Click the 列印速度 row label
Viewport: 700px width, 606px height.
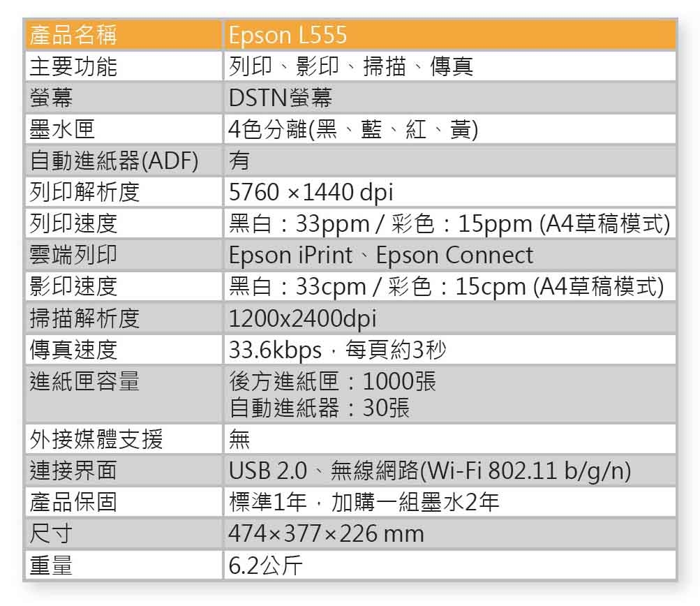73,223
